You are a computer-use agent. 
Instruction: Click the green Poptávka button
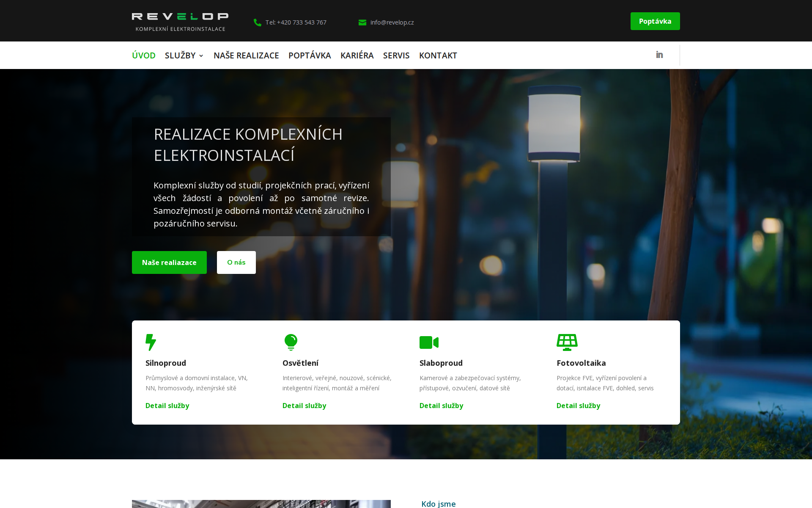(655, 21)
